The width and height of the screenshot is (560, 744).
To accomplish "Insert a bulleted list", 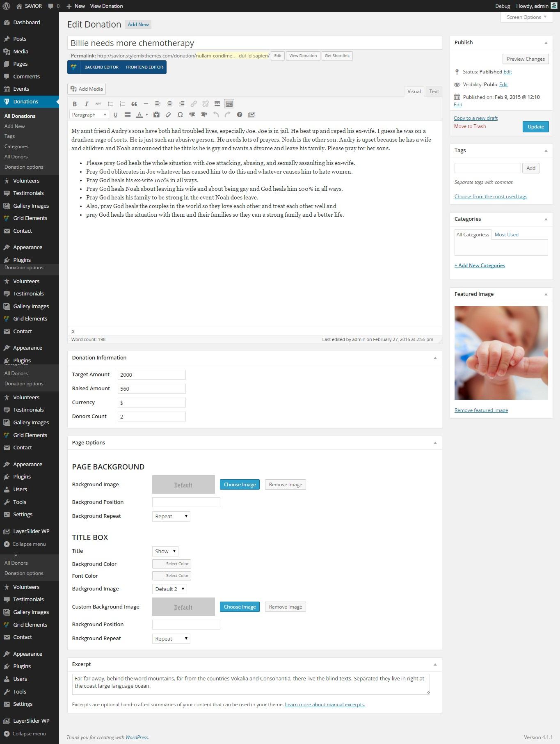I will point(110,104).
